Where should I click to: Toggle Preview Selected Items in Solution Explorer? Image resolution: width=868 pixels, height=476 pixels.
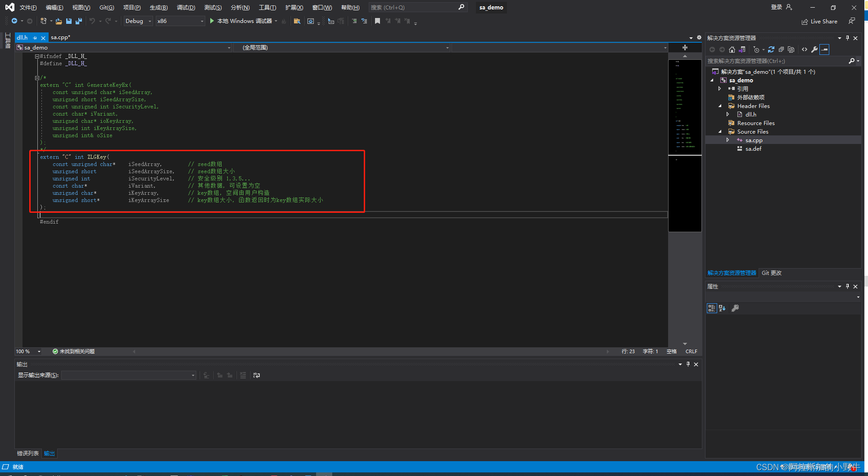coord(824,49)
